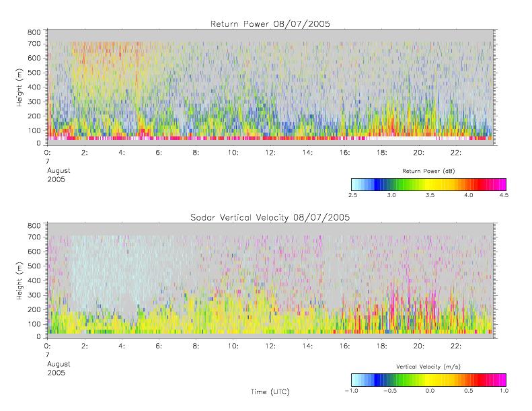Click the -1.0 tick on Vertical Velocity colorbar
Viewport: 532px width, 411px height.
coord(352,391)
